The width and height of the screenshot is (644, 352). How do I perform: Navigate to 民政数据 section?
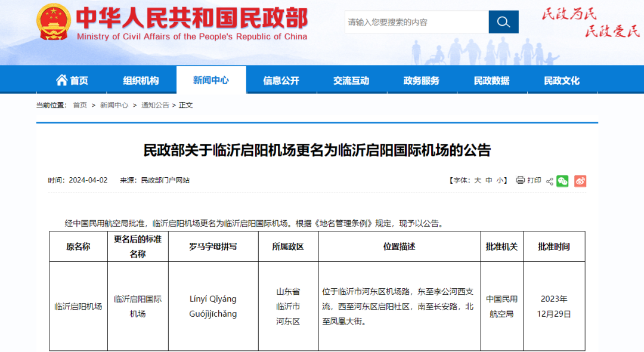[492, 81]
